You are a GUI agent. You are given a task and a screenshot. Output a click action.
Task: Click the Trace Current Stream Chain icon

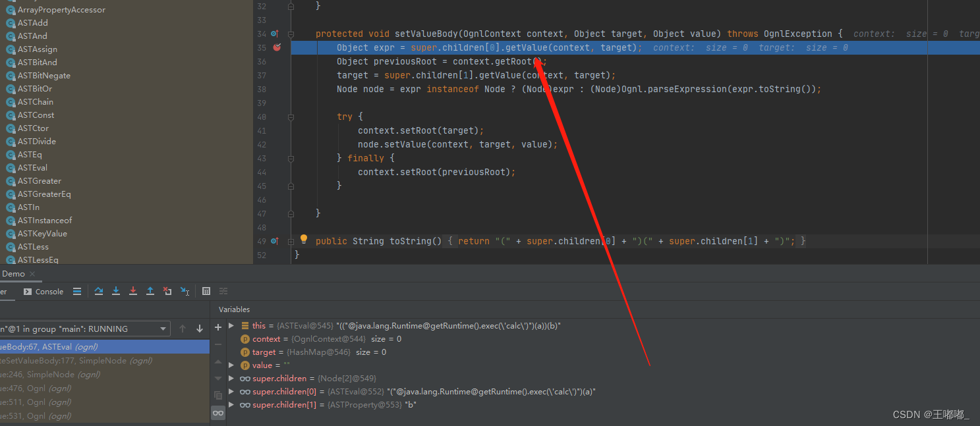coord(223,291)
